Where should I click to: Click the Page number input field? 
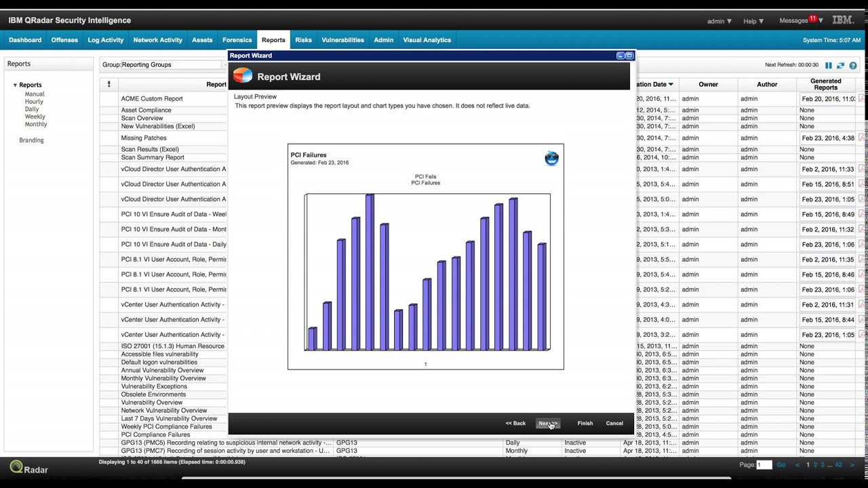click(764, 465)
